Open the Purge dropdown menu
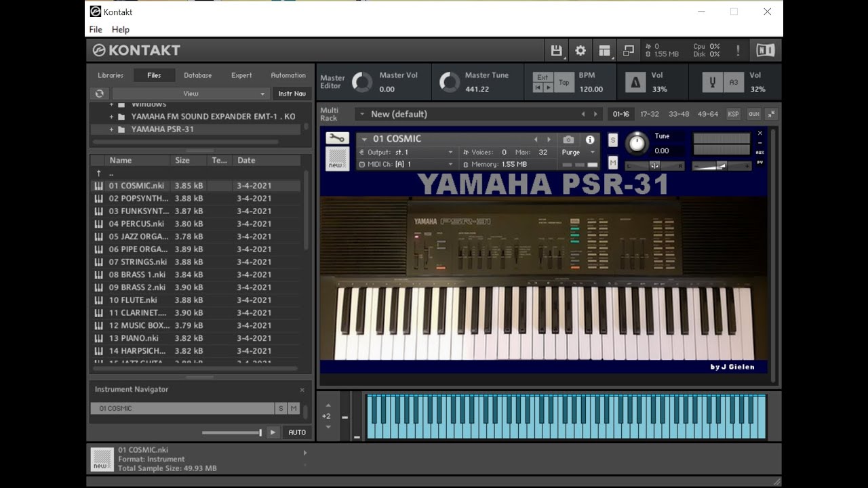 click(578, 152)
